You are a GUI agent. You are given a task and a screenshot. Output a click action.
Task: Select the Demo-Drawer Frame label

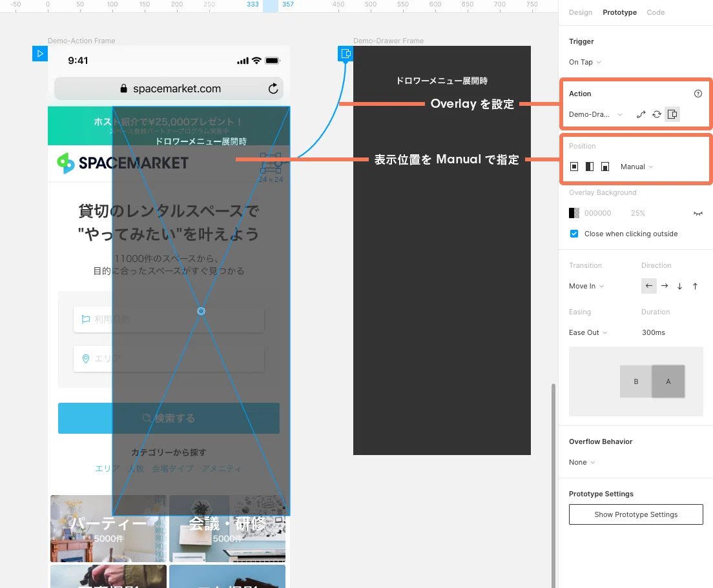tap(388, 41)
